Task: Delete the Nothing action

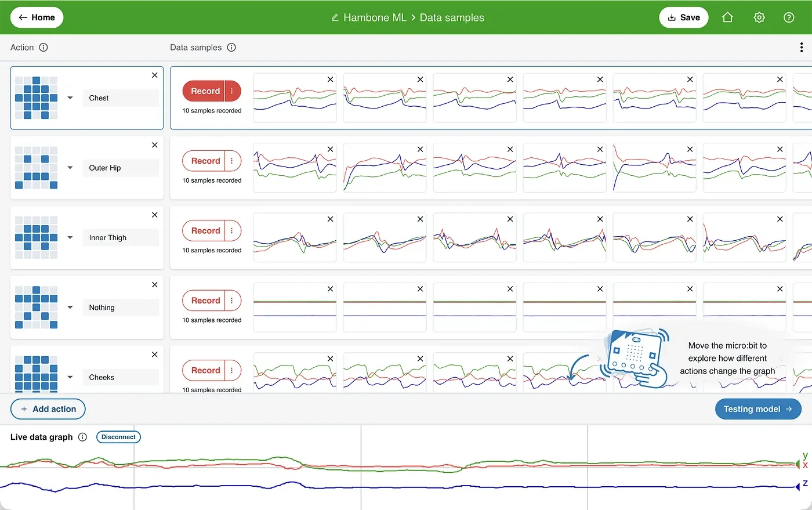Action: point(155,285)
